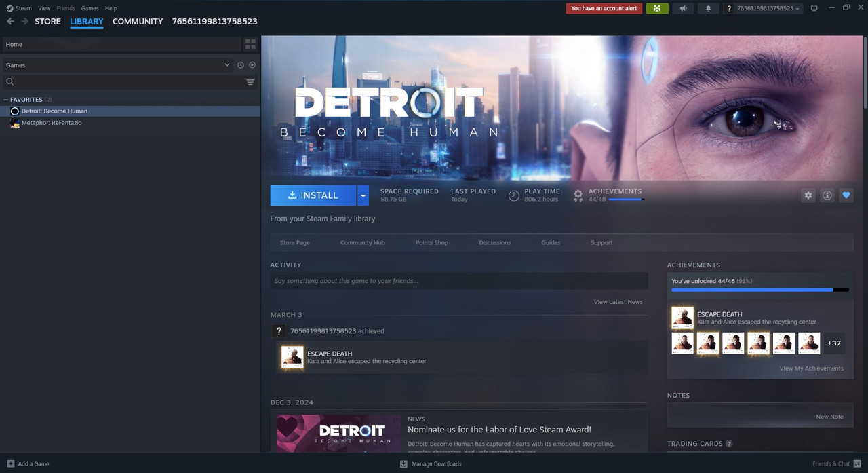Image resolution: width=868 pixels, height=473 pixels.
Task: Click the header achievements progress bar
Action: (x=626, y=200)
